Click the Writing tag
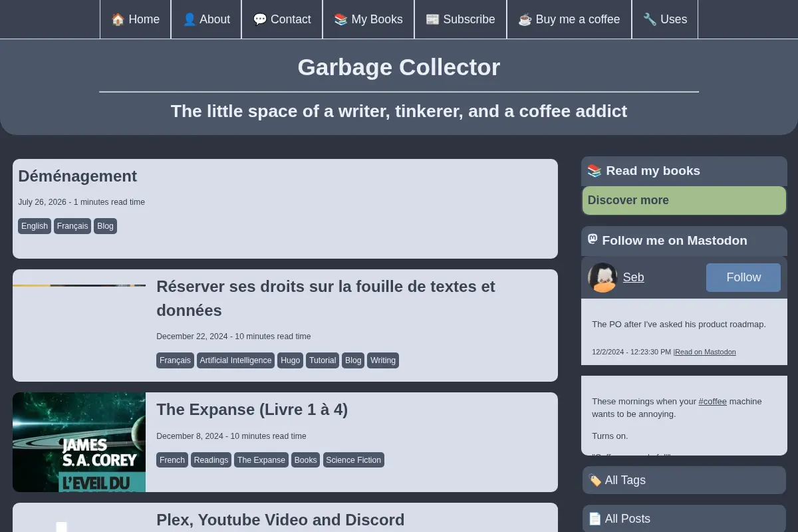Image resolution: width=798 pixels, height=532 pixels. 383,360
